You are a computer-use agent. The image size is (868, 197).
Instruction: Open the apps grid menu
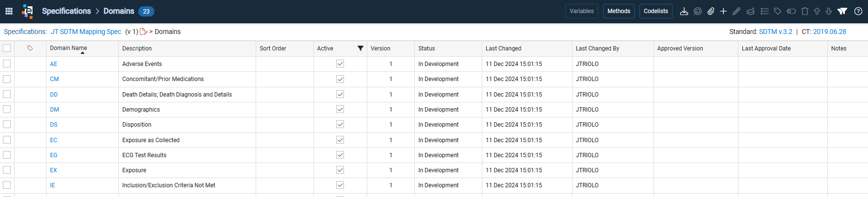[x=9, y=11]
